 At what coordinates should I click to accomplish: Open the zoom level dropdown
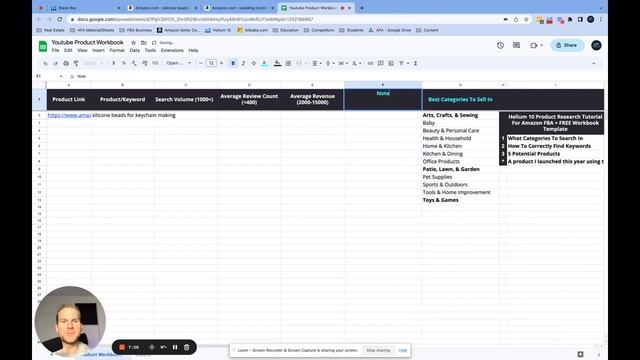[93, 63]
